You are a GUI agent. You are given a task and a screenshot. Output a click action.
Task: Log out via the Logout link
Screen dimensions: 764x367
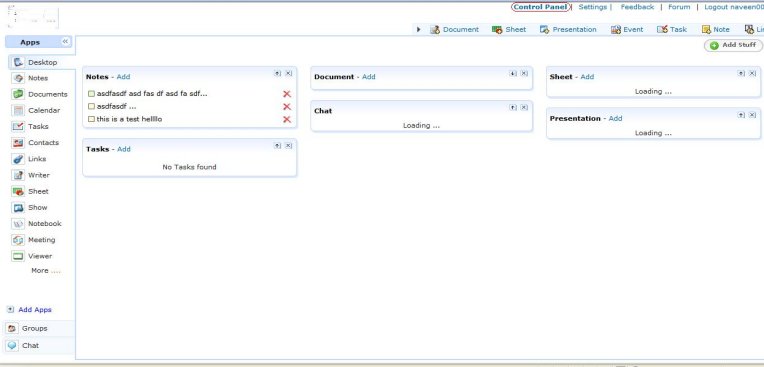tap(734, 7)
